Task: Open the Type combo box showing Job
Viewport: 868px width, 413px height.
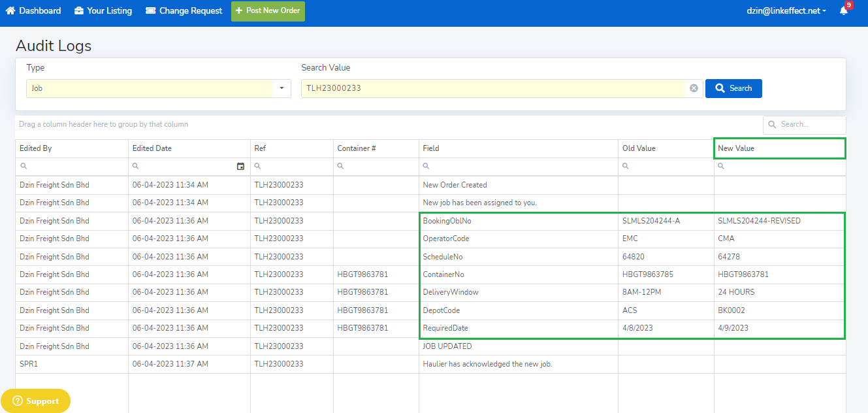Action: pyautogui.click(x=150, y=88)
